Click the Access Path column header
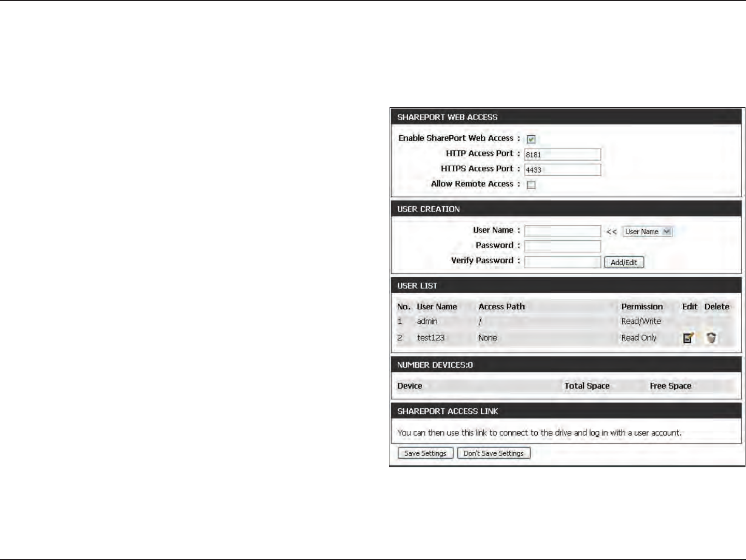The width and height of the screenshot is (746, 560). click(501, 307)
